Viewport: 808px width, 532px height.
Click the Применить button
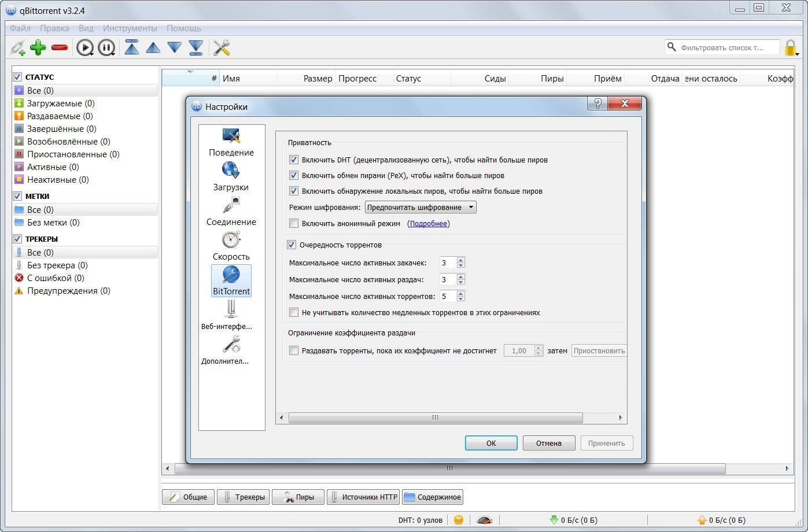pos(607,443)
